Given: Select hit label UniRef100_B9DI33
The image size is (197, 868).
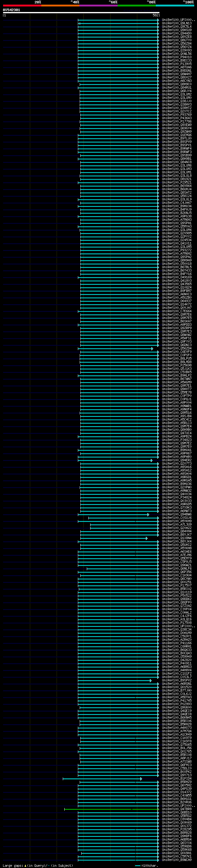Looking at the screenshot, I should click(x=177, y=61).
